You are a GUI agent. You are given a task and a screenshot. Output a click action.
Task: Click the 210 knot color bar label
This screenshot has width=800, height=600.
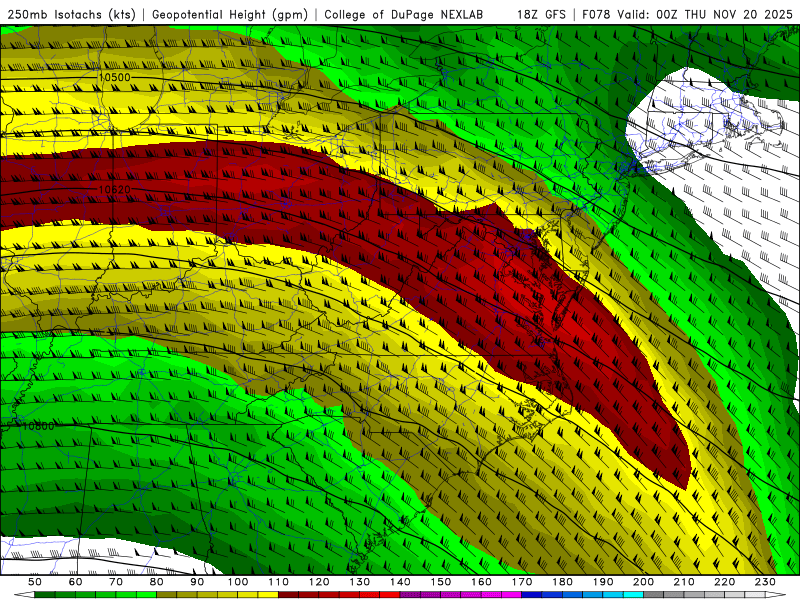click(x=684, y=582)
